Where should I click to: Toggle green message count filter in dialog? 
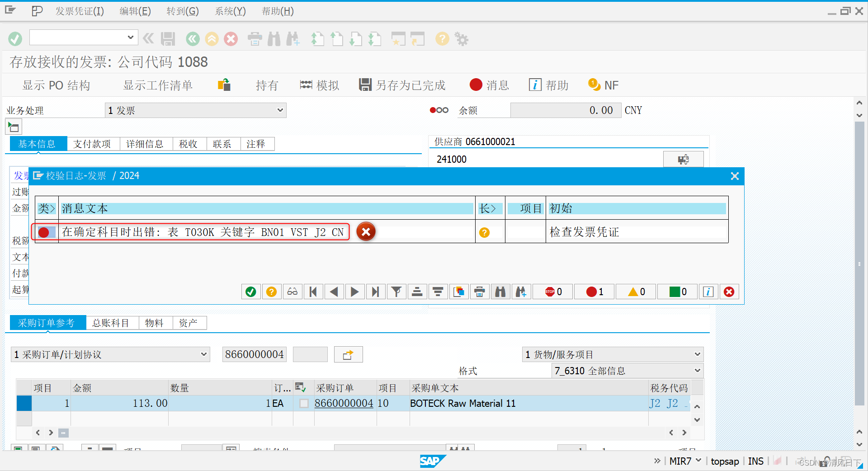tap(677, 292)
